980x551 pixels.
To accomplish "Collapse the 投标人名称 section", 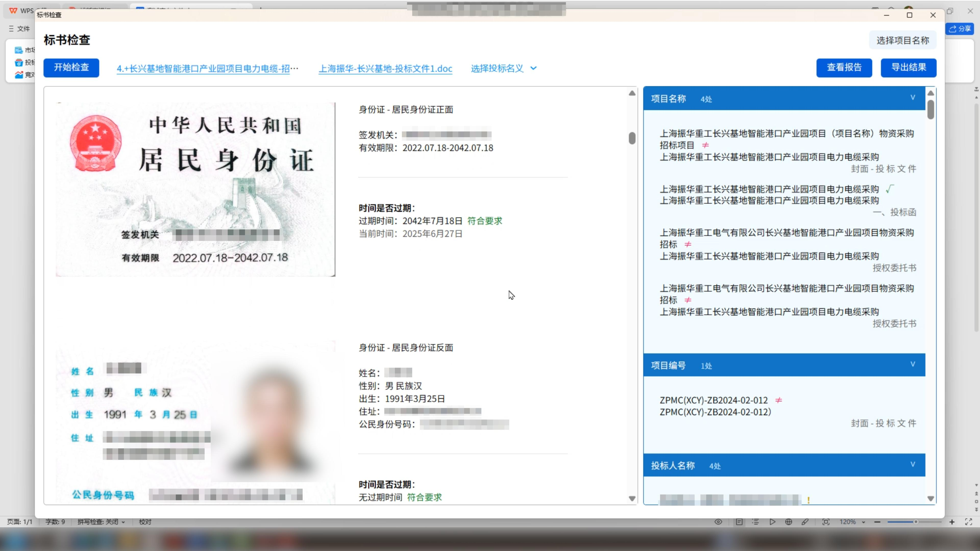I will pyautogui.click(x=913, y=464).
